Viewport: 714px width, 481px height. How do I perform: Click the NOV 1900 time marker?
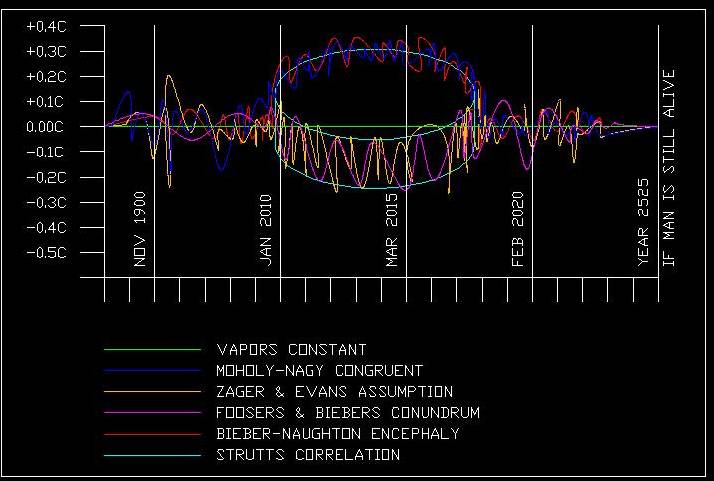click(140, 229)
